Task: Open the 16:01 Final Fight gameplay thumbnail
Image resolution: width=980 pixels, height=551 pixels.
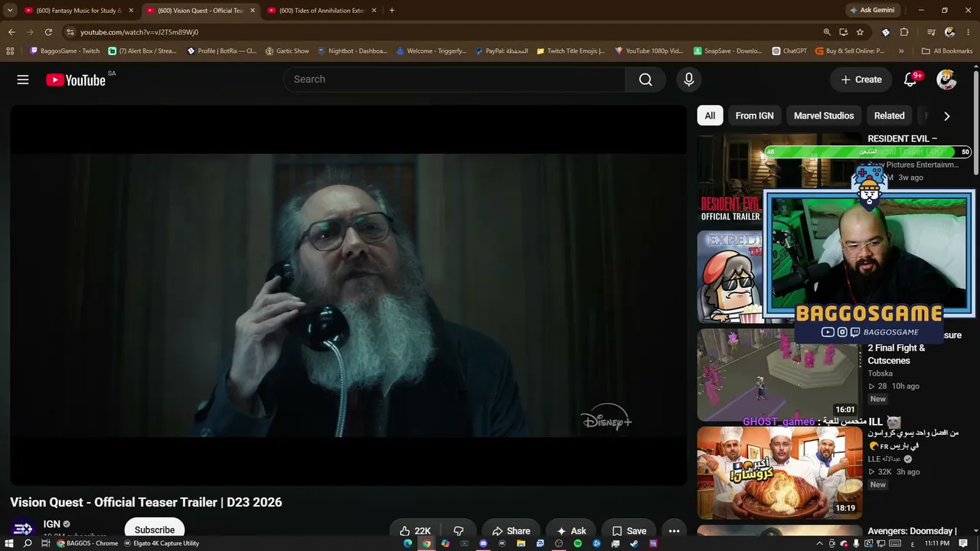Action: [779, 375]
